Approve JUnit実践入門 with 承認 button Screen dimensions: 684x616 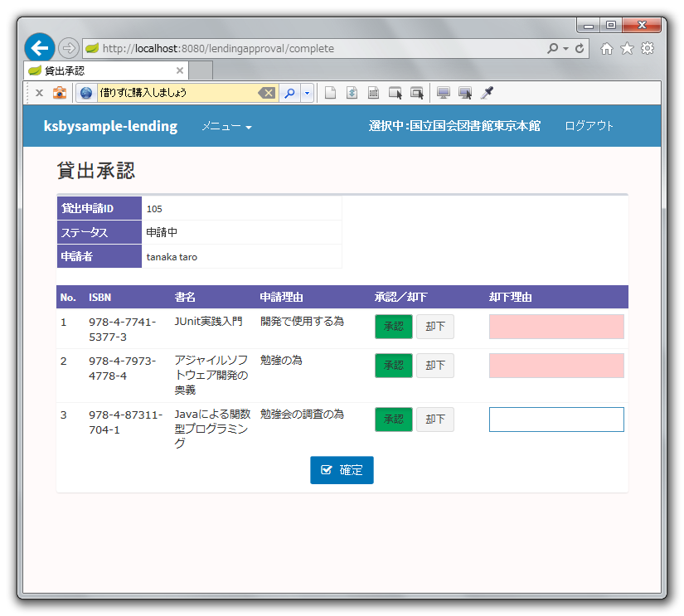(394, 327)
